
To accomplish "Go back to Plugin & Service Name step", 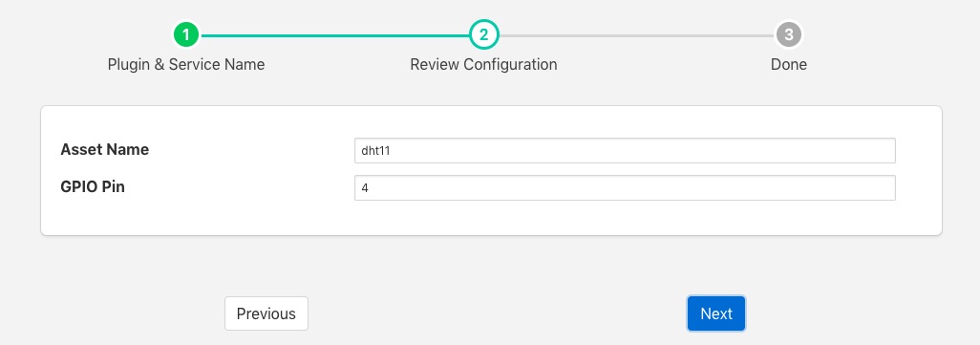I will (x=186, y=64).
